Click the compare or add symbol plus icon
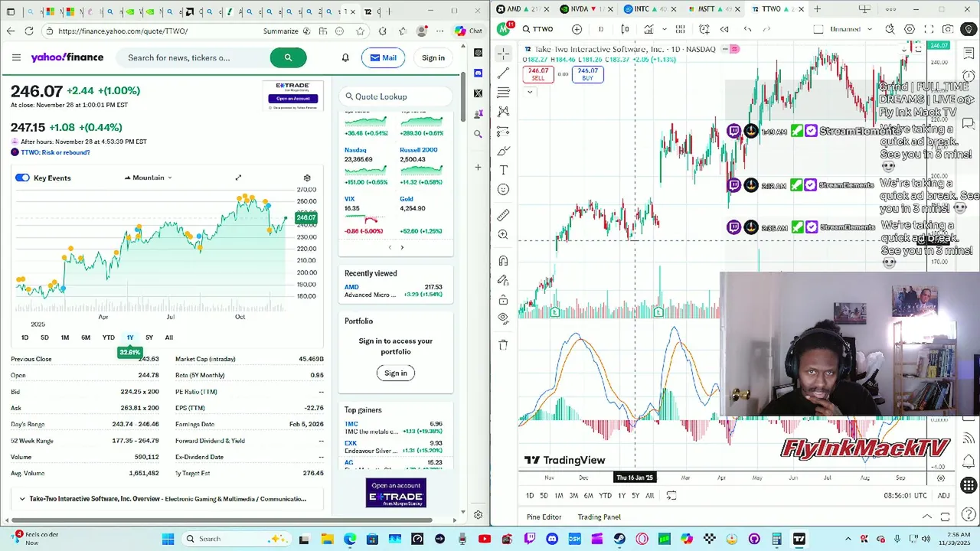Viewport: 980px width, 551px height. [577, 29]
